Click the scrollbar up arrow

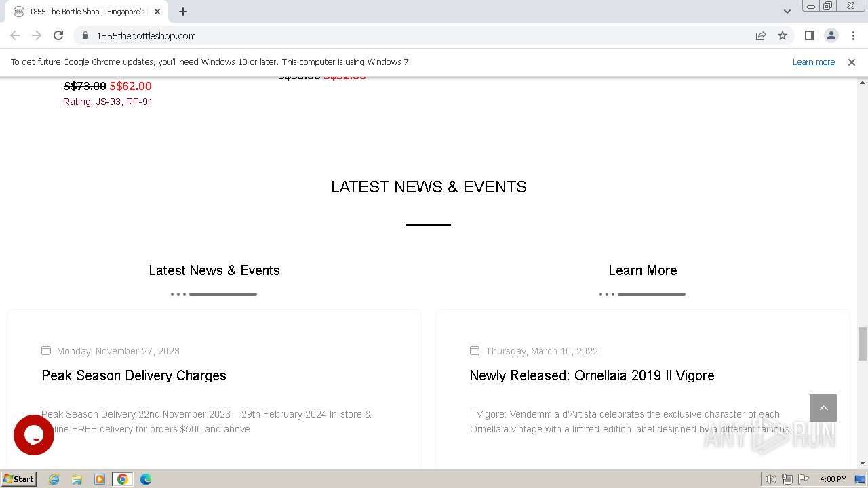863,82
